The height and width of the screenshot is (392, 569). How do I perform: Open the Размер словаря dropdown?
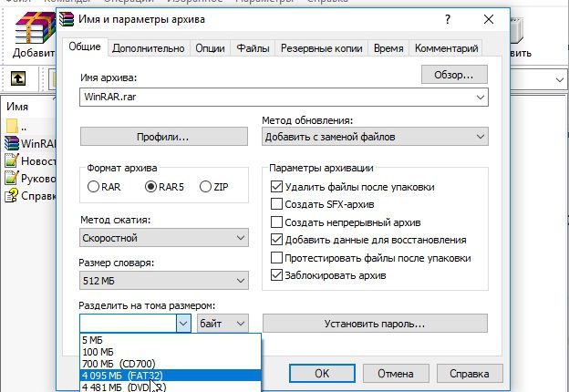[x=163, y=281]
